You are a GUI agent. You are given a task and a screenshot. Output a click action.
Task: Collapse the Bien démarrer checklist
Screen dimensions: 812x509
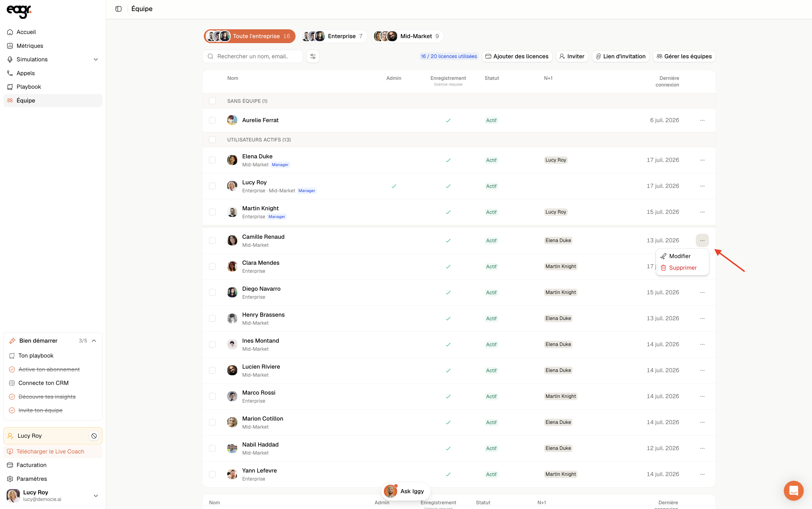[94, 341]
